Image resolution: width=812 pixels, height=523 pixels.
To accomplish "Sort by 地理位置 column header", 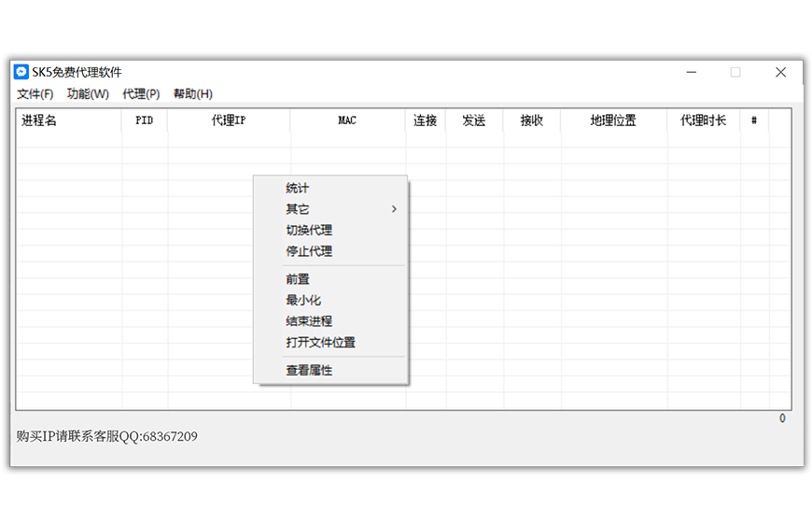I will [x=613, y=120].
